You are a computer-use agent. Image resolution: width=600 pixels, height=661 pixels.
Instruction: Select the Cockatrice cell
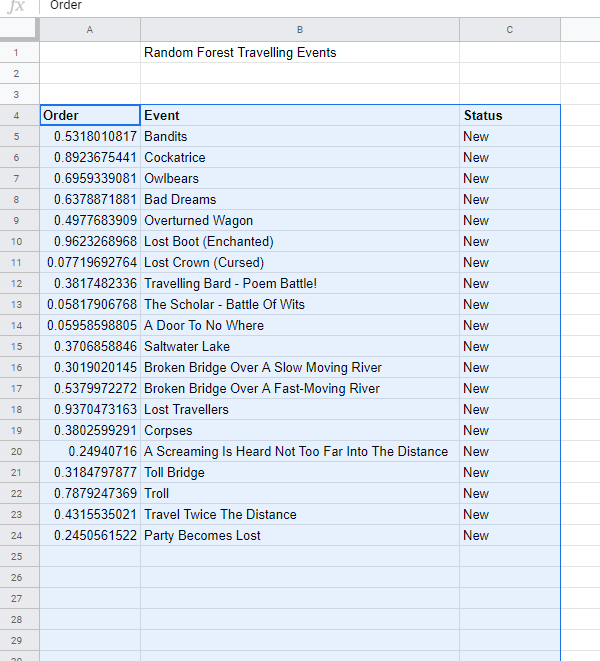coord(300,158)
